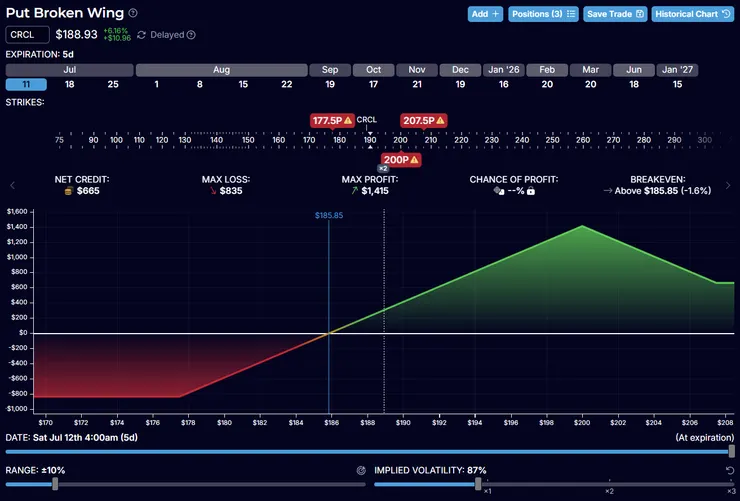Image resolution: width=740 pixels, height=501 pixels.
Task: Click the ×2 mark on volatility slider
Action: tap(609, 492)
